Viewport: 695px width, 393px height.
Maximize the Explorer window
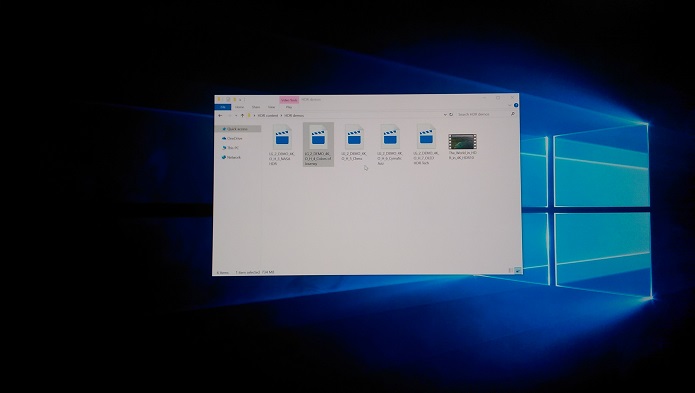498,97
